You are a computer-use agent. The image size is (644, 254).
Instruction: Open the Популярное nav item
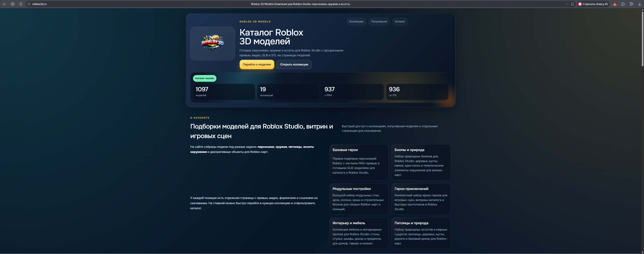(379, 22)
